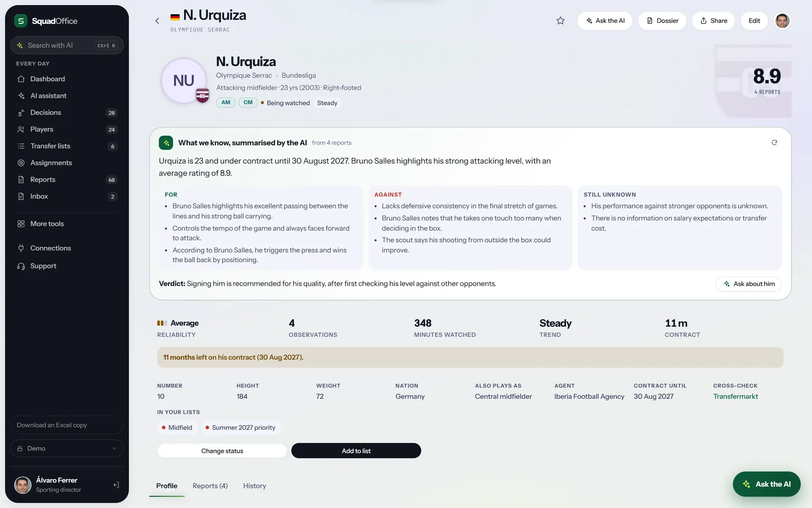812x508 pixels.
Task: Share this player profile
Action: (714, 21)
